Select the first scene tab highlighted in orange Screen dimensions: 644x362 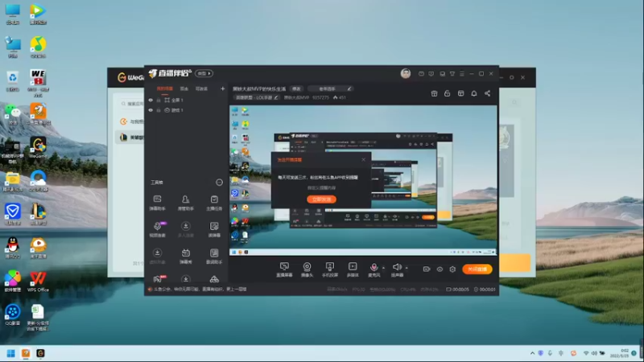pos(165,88)
